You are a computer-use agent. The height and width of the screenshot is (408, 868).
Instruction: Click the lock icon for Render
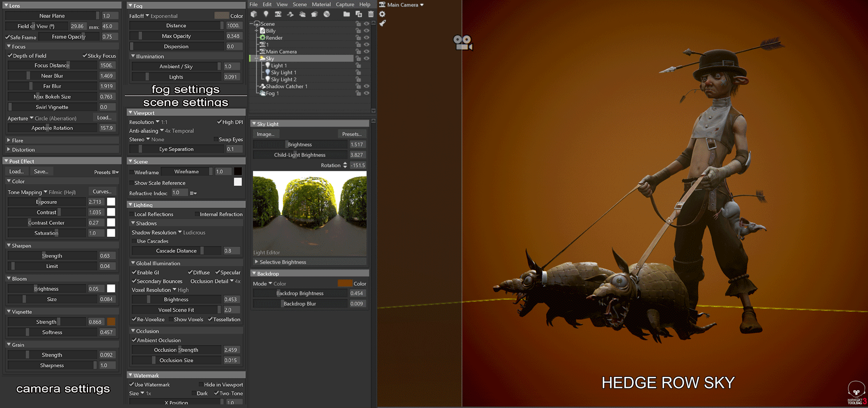[358, 38]
